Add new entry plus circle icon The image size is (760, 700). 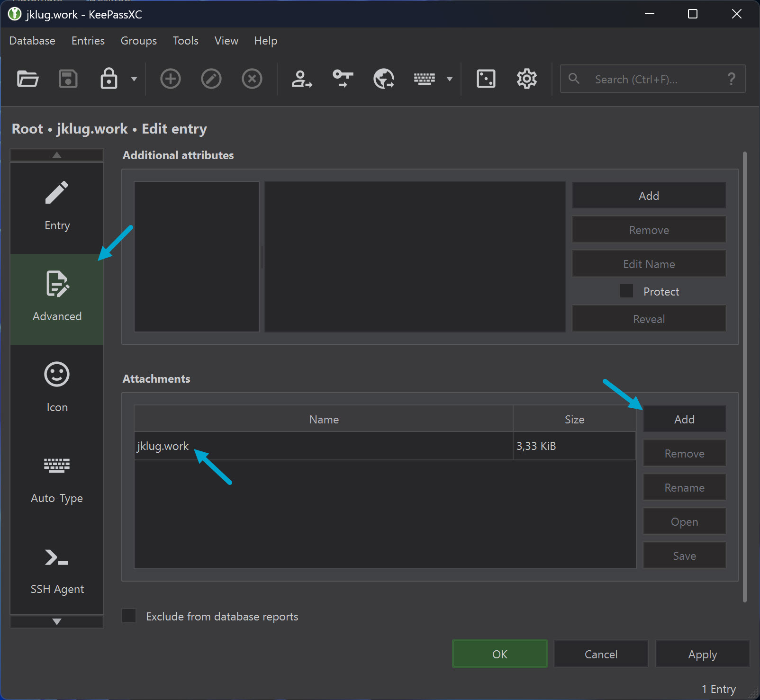(171, 79)
